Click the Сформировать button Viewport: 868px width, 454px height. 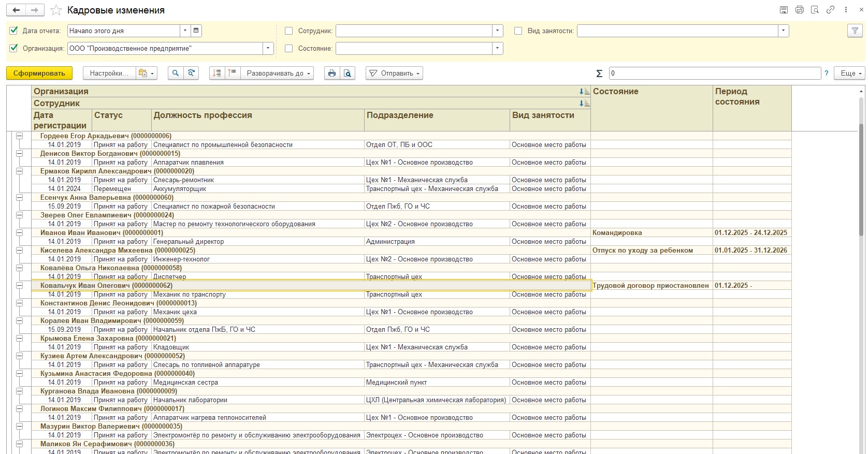tap(39, 74)
